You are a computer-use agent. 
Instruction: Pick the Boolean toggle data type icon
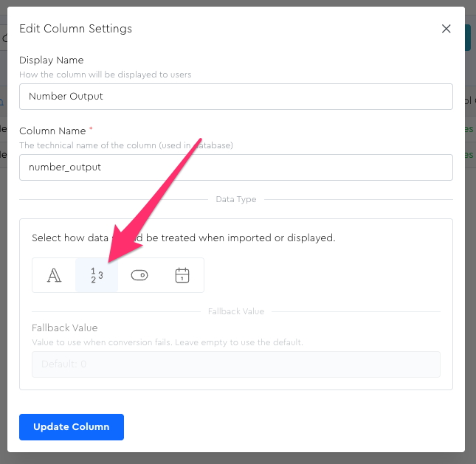(x=139, y=275)
